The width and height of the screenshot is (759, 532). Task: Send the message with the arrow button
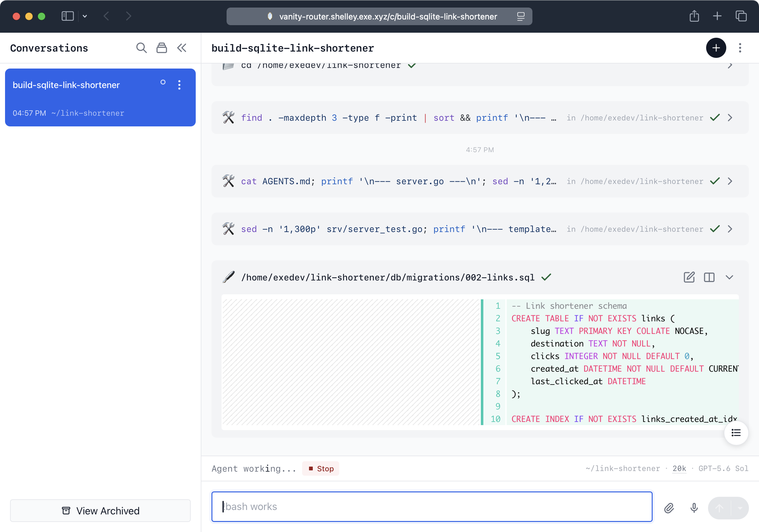pos(719,508)
